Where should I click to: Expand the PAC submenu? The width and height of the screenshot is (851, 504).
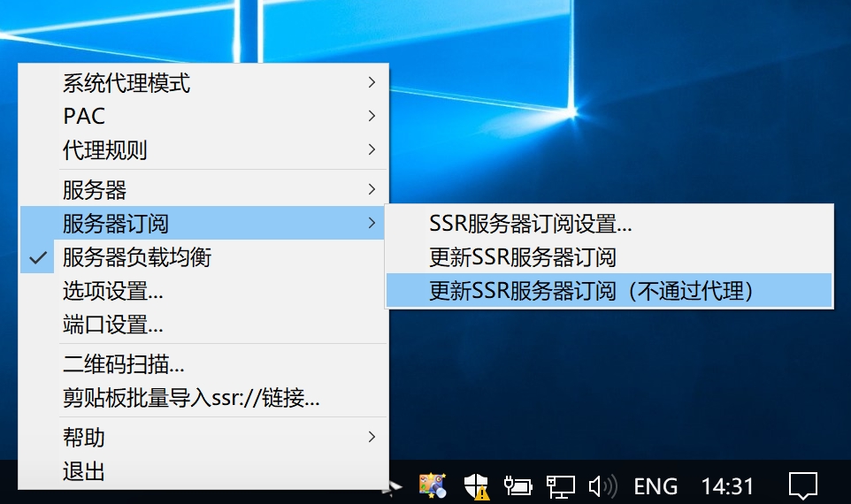pyautogui.click(x=84, y=117)
